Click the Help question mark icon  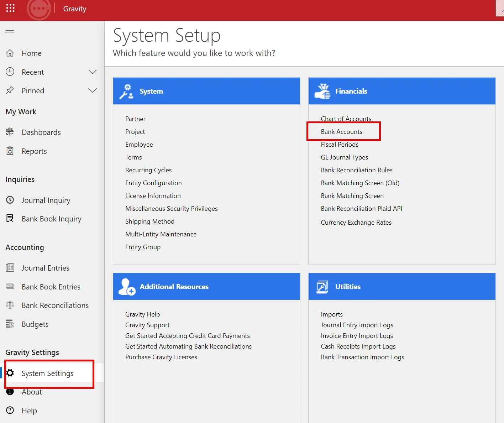pos(10,411)
